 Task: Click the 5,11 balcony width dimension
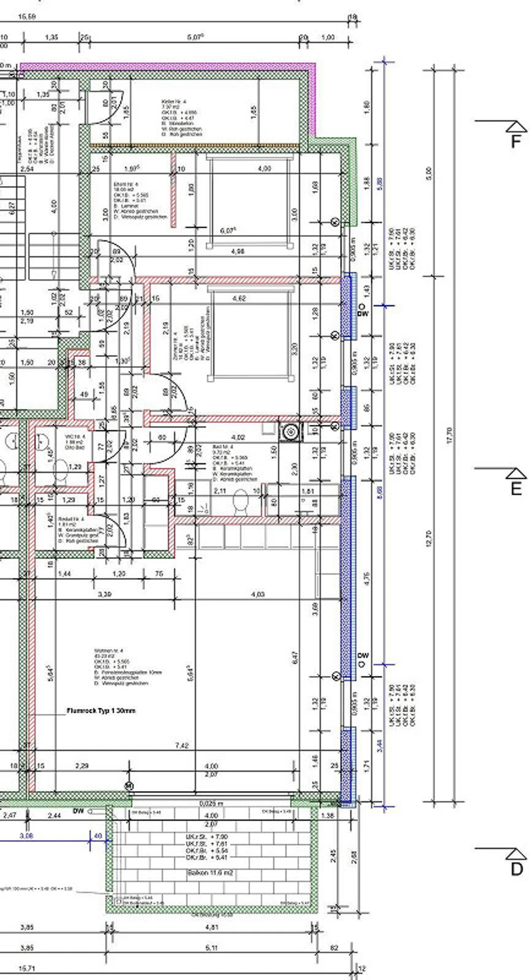click(x=211, y=947)
